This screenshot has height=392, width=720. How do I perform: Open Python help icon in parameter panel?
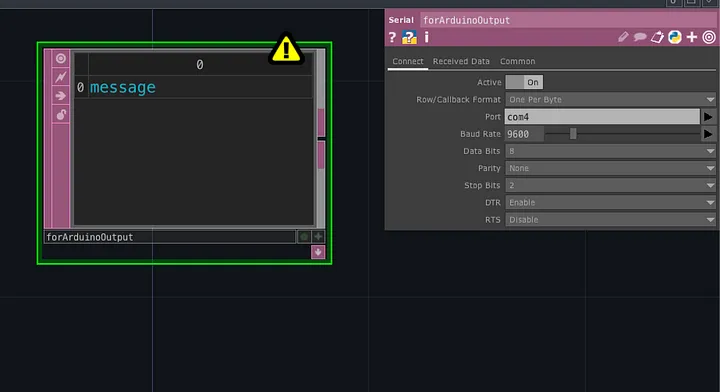(x=409, y=37)
